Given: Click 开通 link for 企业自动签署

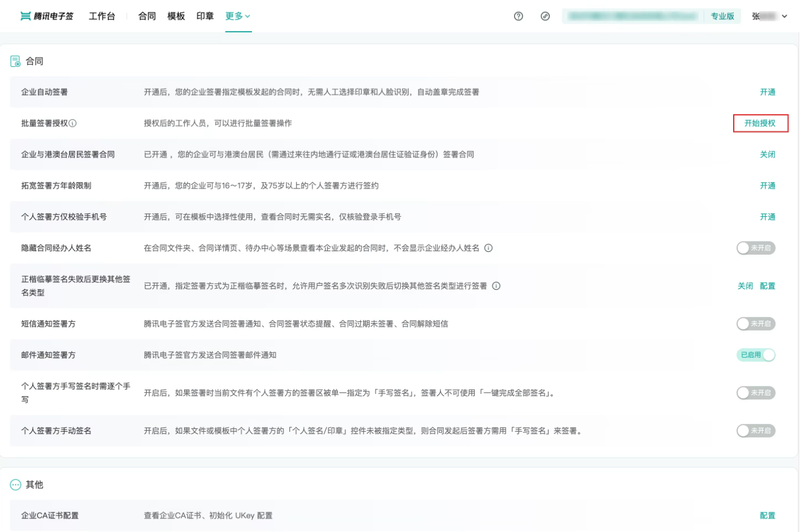Looking at the screenshot, I should pos(768,92).
